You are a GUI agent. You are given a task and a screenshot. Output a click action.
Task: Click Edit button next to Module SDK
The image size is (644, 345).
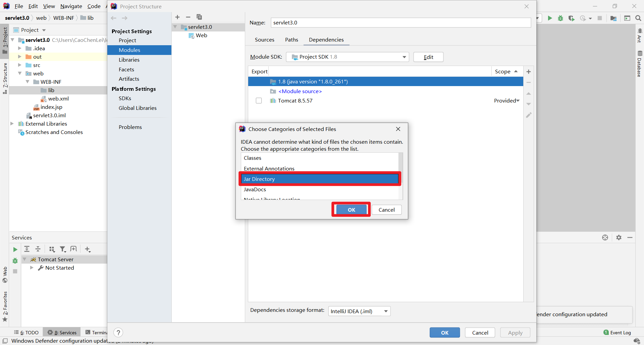coord(428,57)
